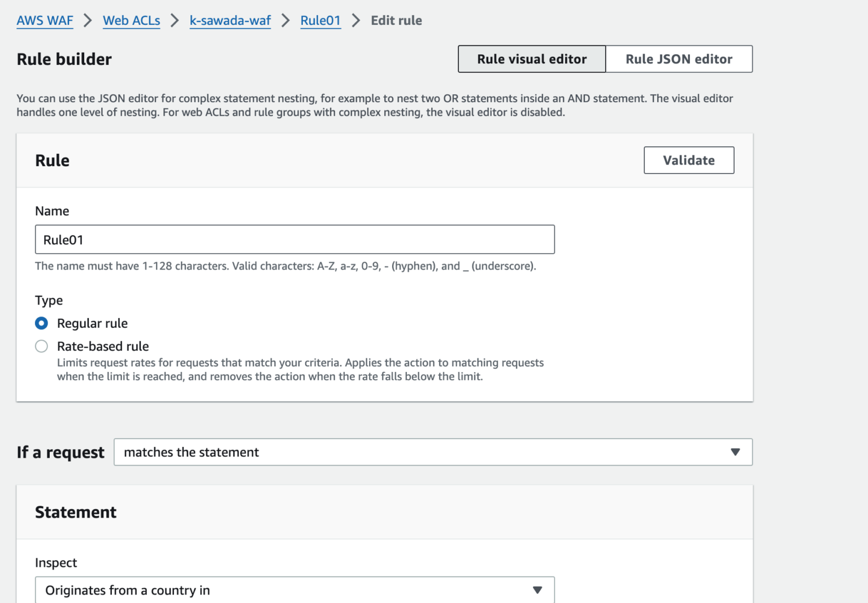Click the Statement section header
The image size is (868, 603).
[76, 512]
